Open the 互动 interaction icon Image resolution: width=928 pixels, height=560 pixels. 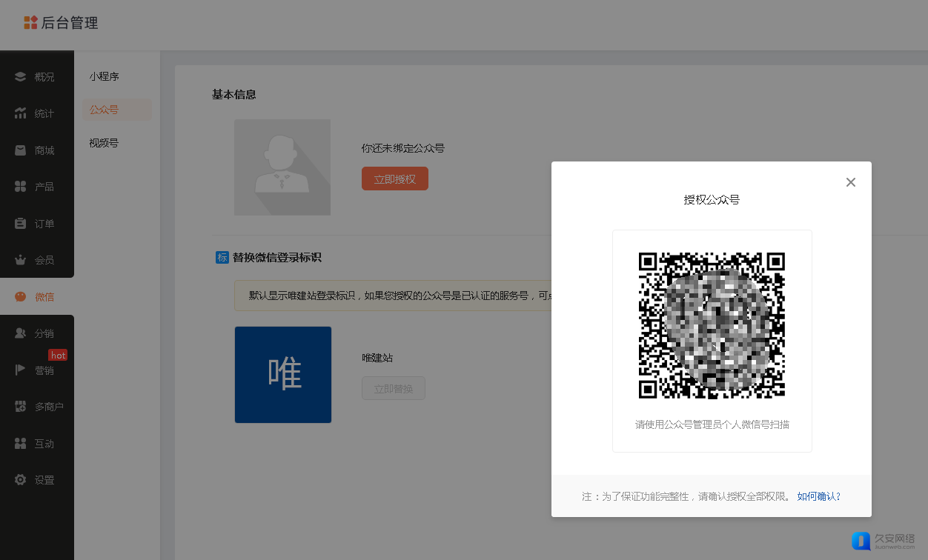click(x=21, y=444)
